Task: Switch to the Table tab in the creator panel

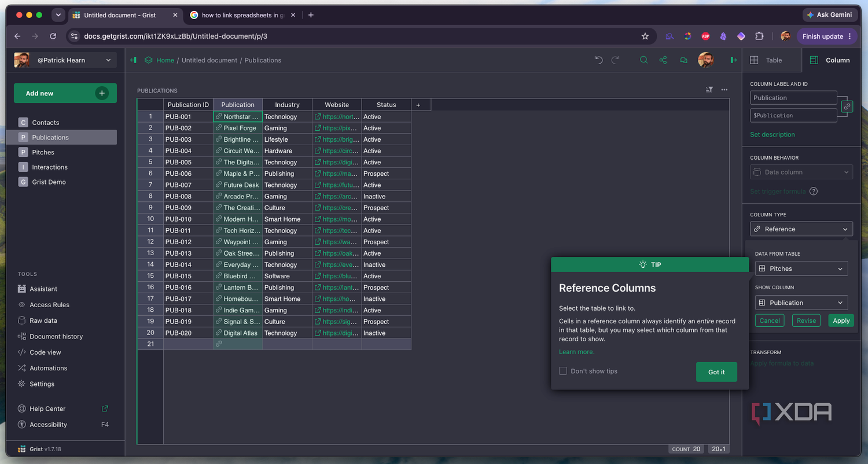Action: click(x=772, y=60)
